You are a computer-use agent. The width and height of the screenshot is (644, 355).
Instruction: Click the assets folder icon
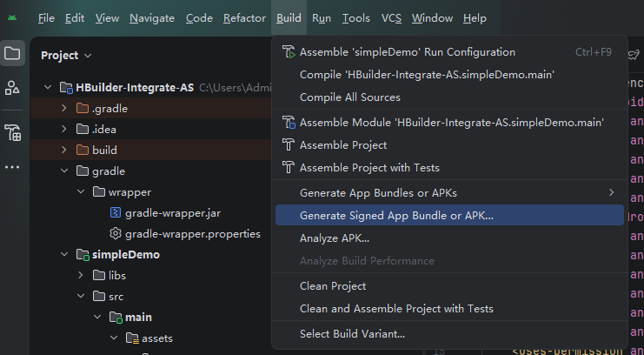(132, 338)
